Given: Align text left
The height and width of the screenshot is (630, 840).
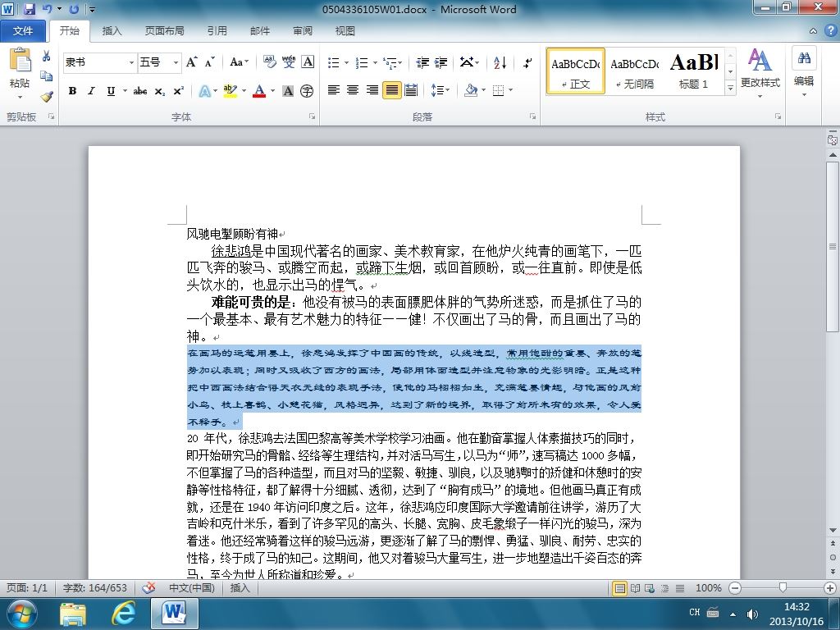Looking at the screenshot, I should [334, 90].
